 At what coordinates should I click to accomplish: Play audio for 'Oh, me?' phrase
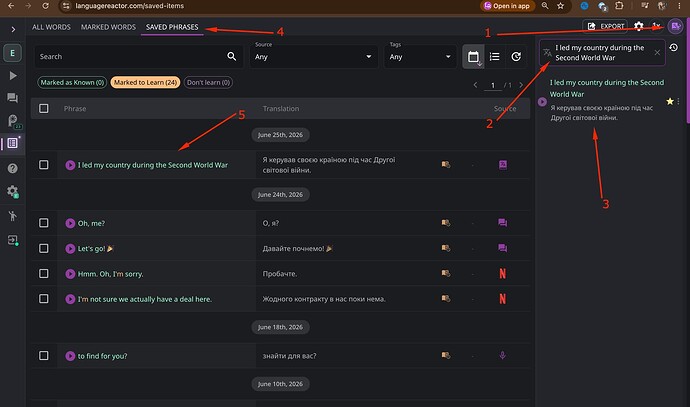coord(70,223)
